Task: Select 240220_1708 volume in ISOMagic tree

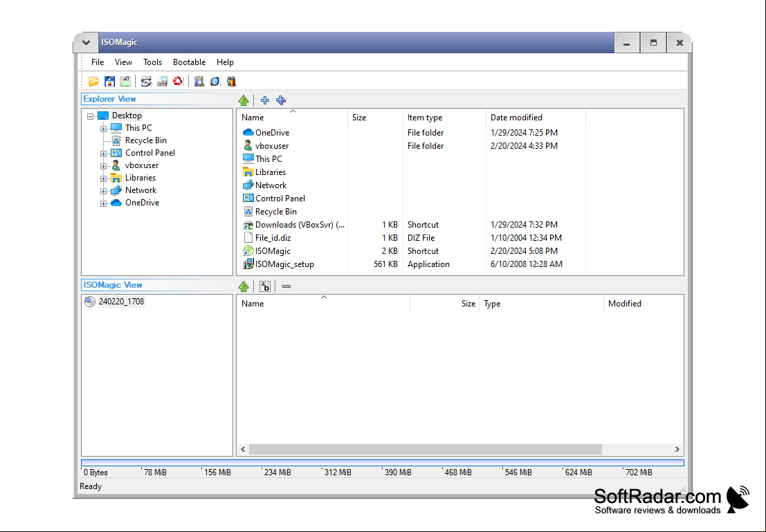Action: click(121, 302)
